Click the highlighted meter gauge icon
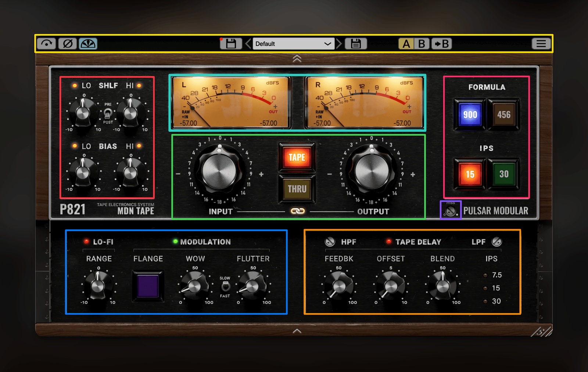 88,44
